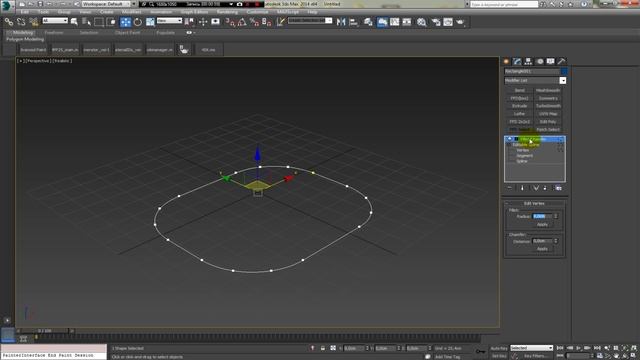
Task: Toggle the Window/Crossing selection icon
Action: pos(111,22)
